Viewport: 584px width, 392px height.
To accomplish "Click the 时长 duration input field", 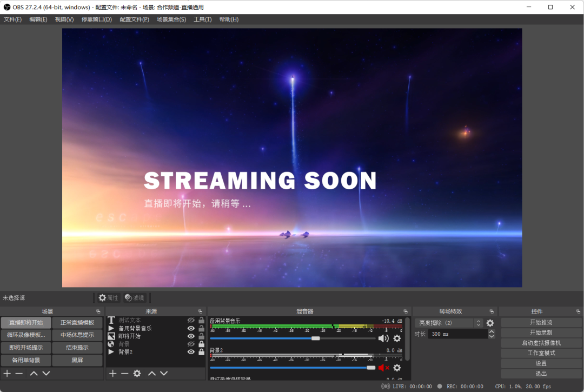I will click(x=457, y=334).
